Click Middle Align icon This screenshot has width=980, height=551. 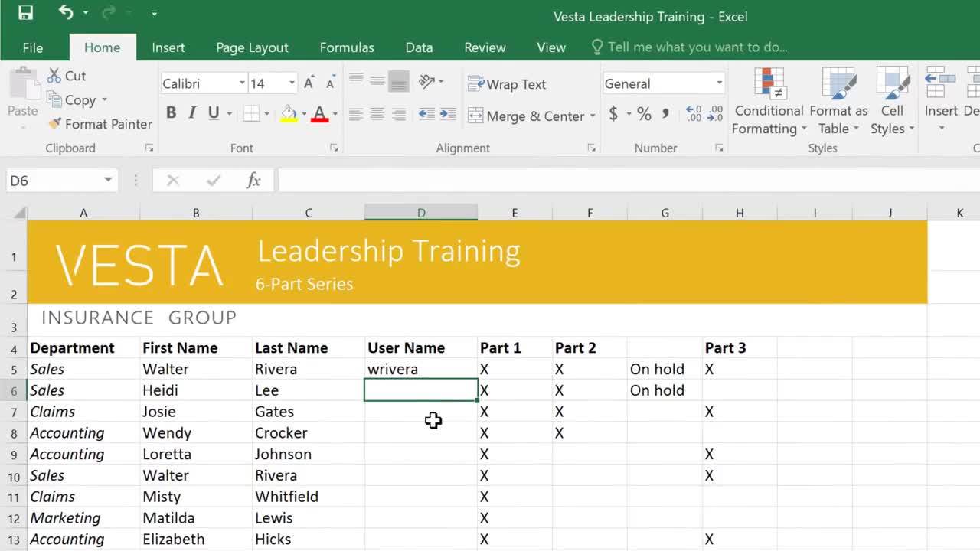pyautogui.click(x=377, y=80)
